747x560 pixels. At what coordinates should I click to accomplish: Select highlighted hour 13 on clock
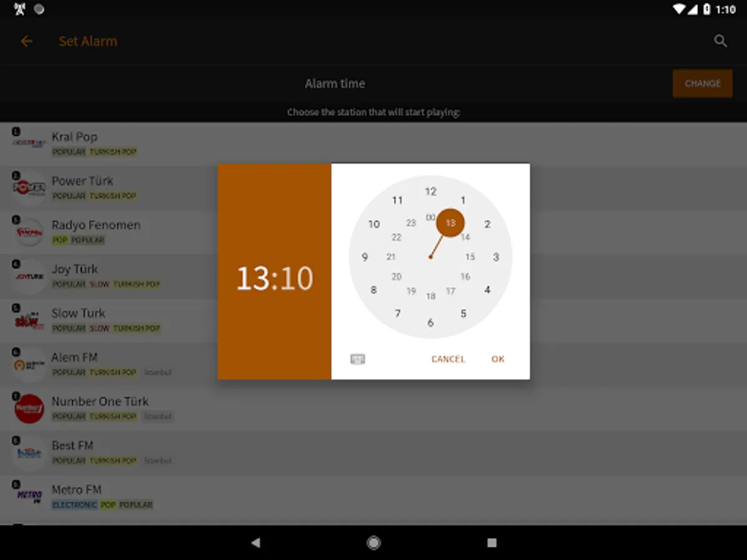(450, 223)
